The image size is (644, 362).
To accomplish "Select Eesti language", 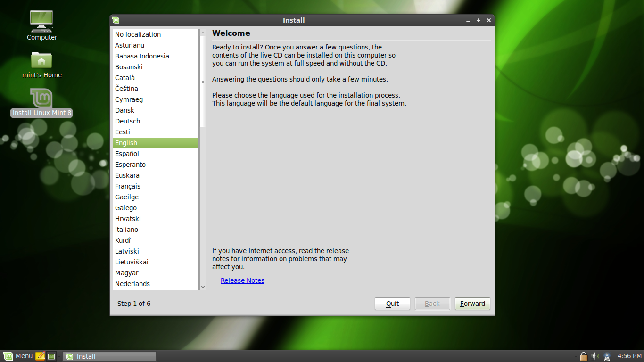I will pos(156,132).
